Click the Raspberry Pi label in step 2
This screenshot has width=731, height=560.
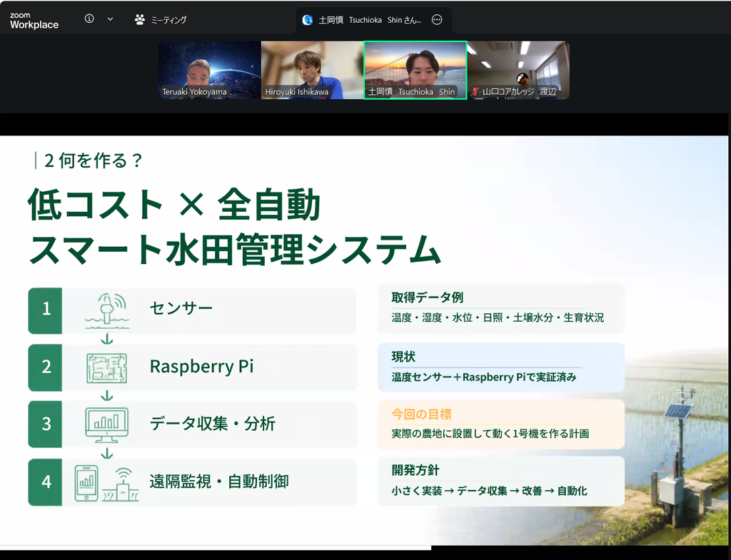201,366
